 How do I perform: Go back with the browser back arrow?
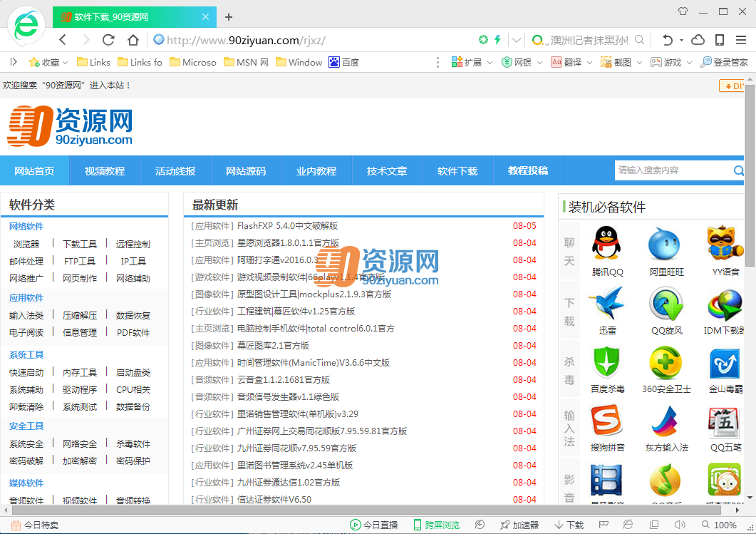click(x=63, y=39)
